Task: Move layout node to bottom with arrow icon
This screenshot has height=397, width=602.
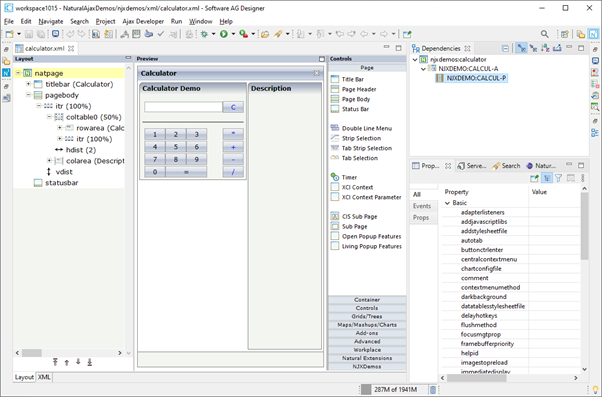Action: point(89,362)
